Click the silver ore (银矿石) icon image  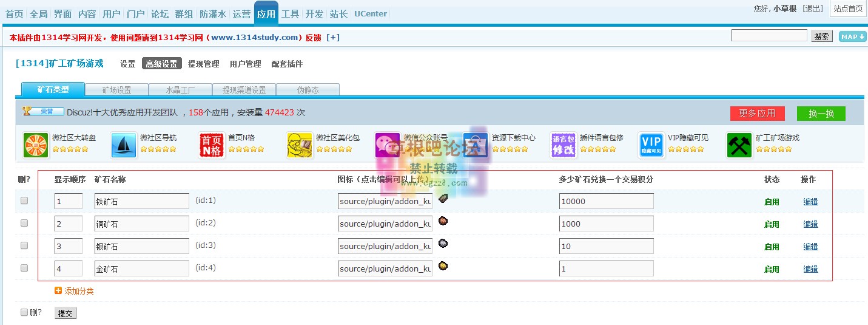click(443, 243)
